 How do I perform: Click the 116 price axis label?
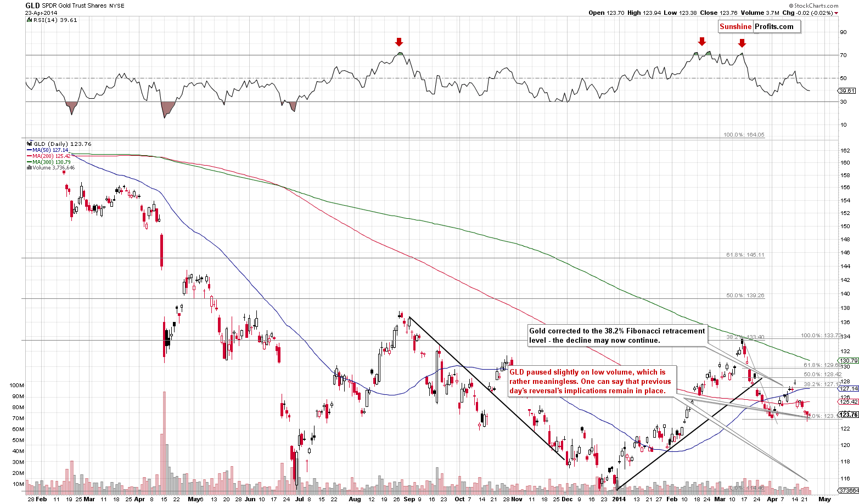pos(845,479)
